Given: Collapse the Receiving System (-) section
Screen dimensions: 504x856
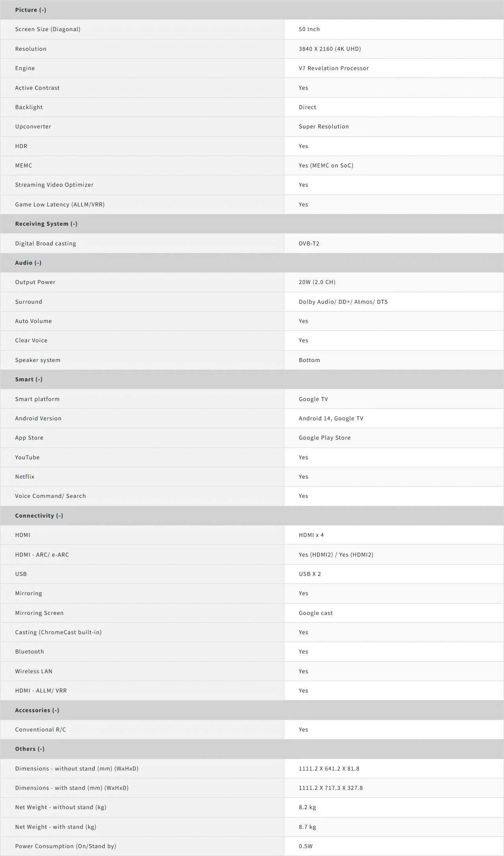Looking at the screenshot, I should click(252, 224).
